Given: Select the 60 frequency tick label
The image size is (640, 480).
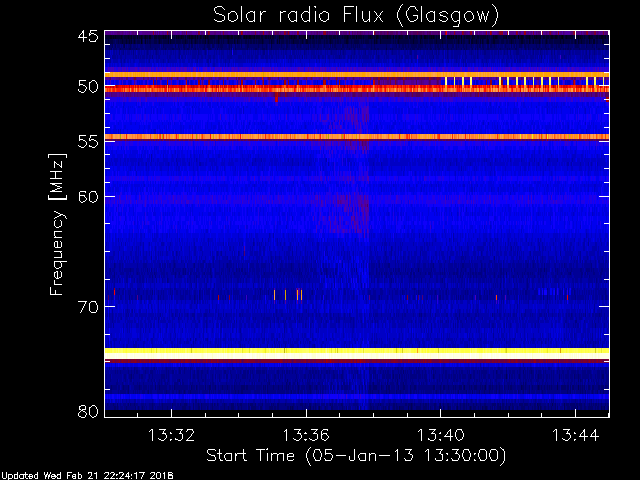Looking at the screenshot, I should 88,197.
